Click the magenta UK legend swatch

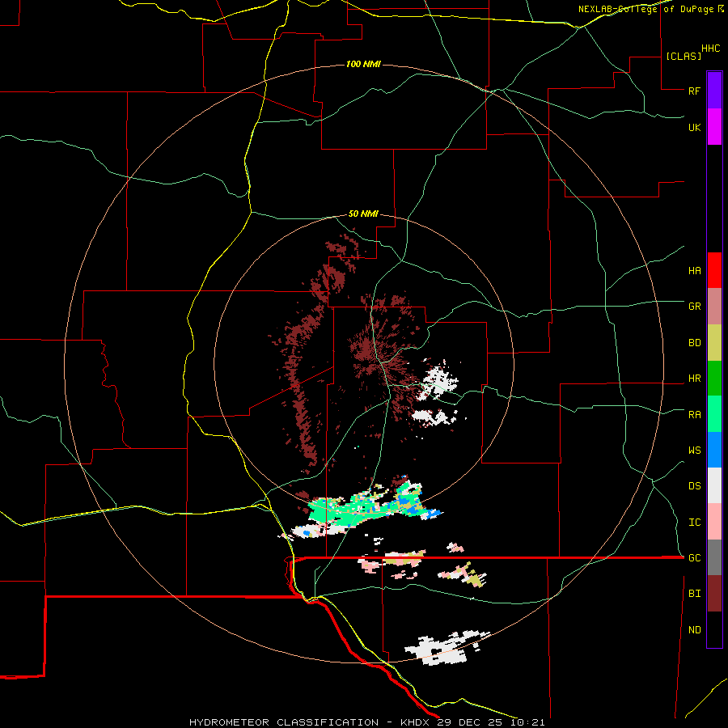714,127
